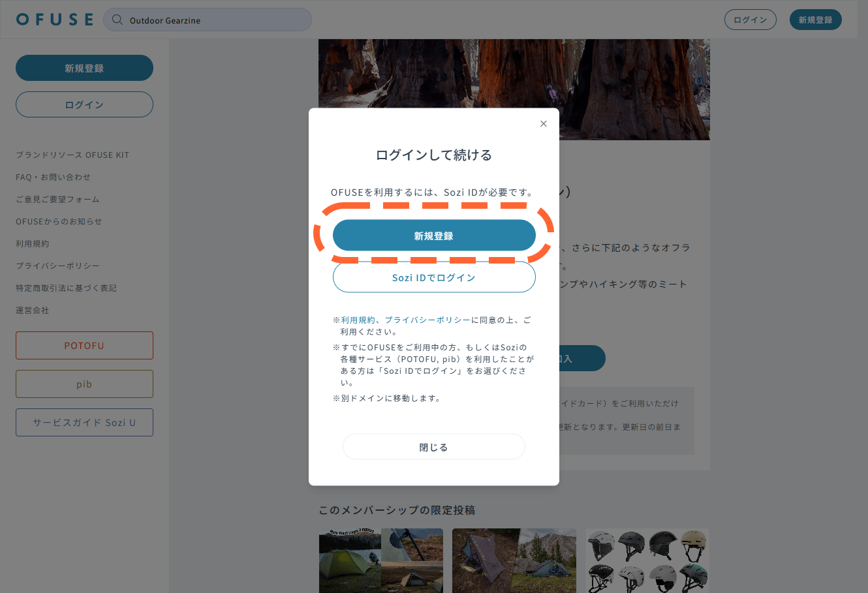Open OFUSEからのお知らせ sidebar link
The height and width of the screenshot is (593, 868).
click(59, 222)
